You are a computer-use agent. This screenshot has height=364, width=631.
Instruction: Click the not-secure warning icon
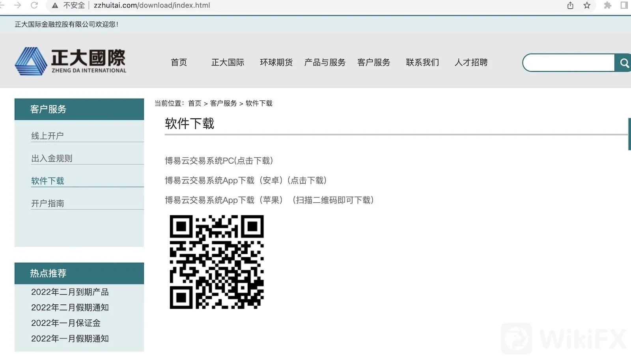(55, 6)
